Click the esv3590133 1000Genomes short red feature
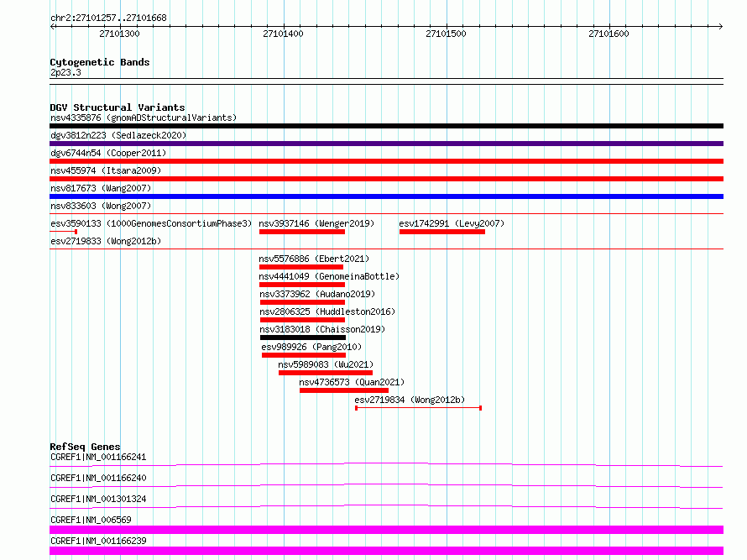747x560 pixels. (x=63, y=232)
